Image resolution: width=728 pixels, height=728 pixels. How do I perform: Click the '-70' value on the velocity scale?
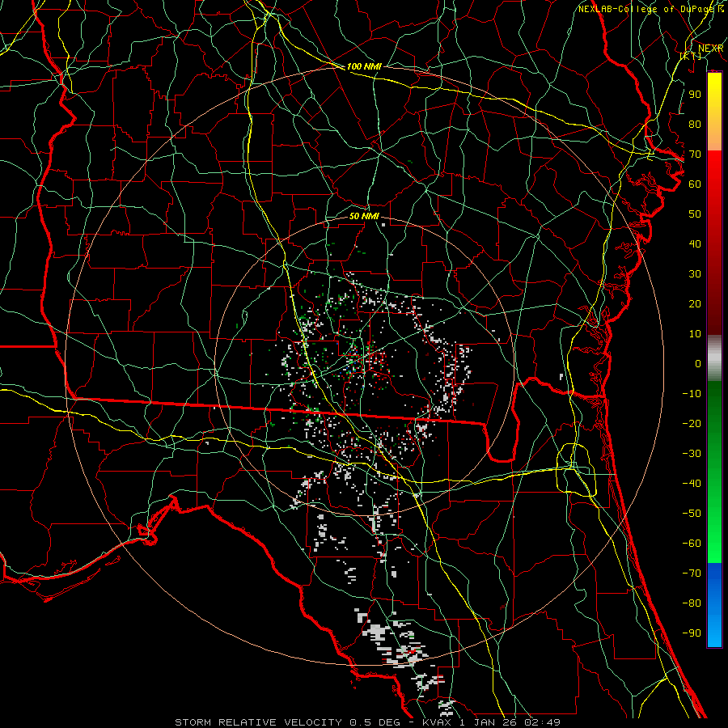click(x=692, y=573)
